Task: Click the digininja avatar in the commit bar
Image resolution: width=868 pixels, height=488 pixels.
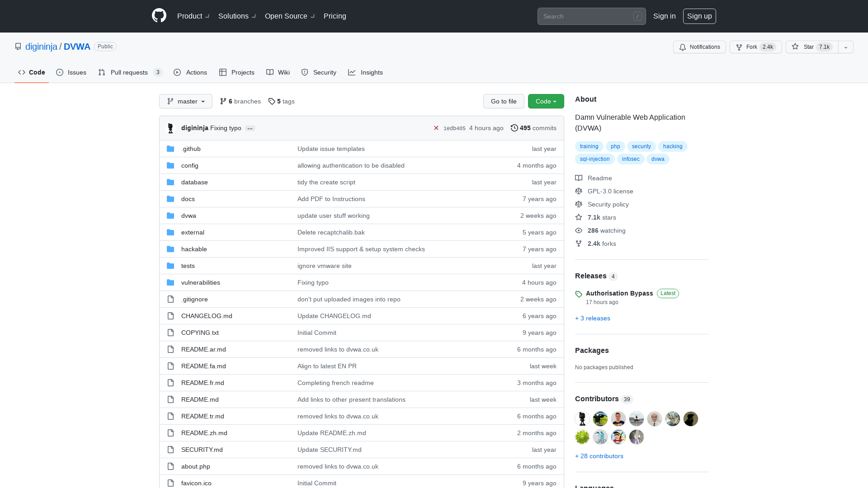Action: [170, 128]
